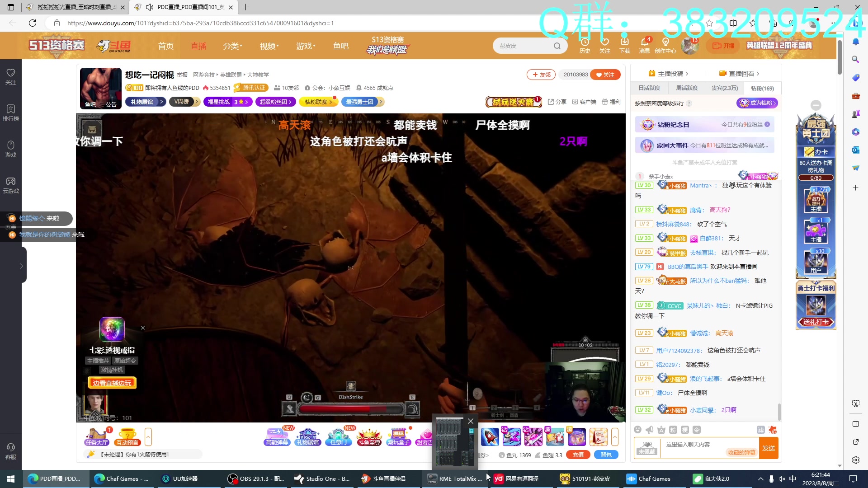Open 直播回看 replay link
Image resolution: width=868 pixels, height=488 pixels.
(739, 74)
